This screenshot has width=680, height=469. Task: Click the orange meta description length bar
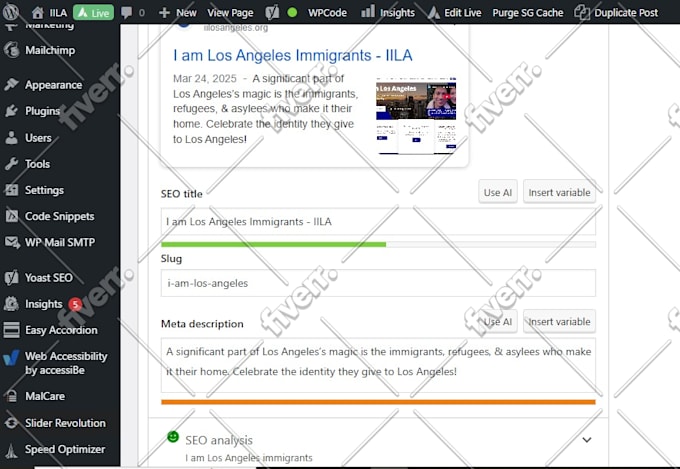click(378, 402)
